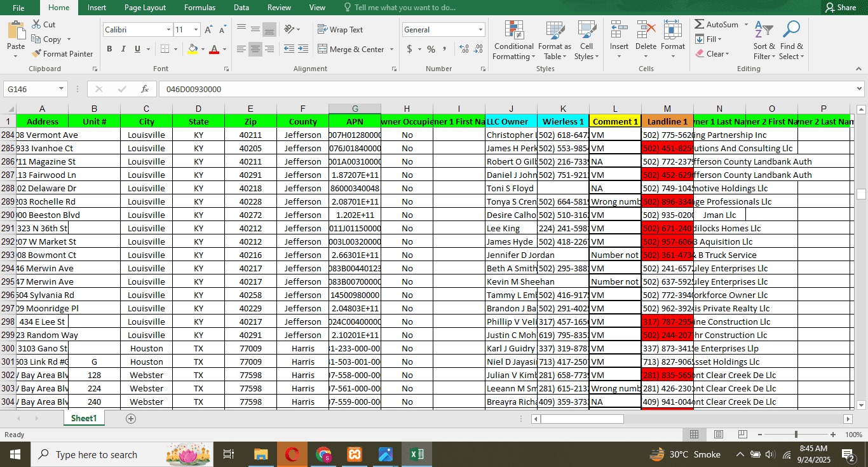Viewport: 868px width, 467px height.
Task: Click the Share button
Action: (x=840, y=8)
